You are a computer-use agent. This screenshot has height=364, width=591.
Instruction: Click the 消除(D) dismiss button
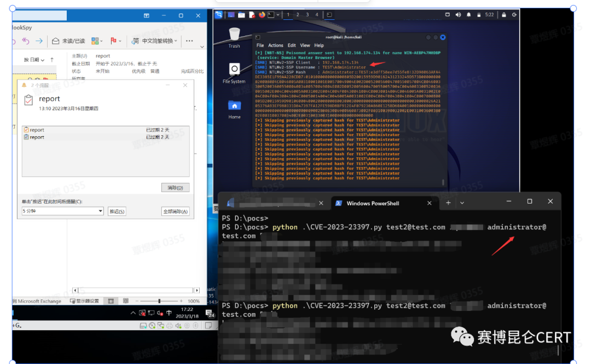(175, 187)
